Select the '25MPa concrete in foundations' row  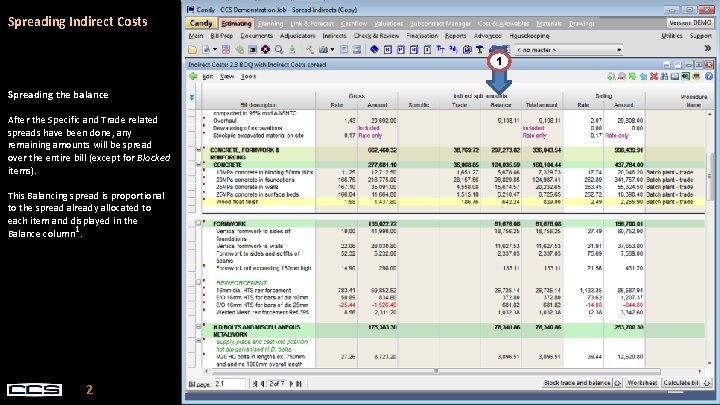[x=453, y=180]
